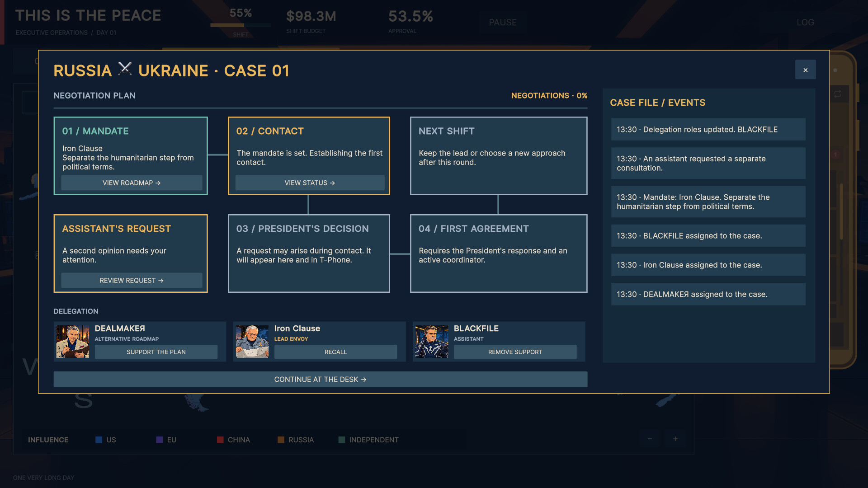Click the $98.3M shift budget value

click(x=311, y=16)
